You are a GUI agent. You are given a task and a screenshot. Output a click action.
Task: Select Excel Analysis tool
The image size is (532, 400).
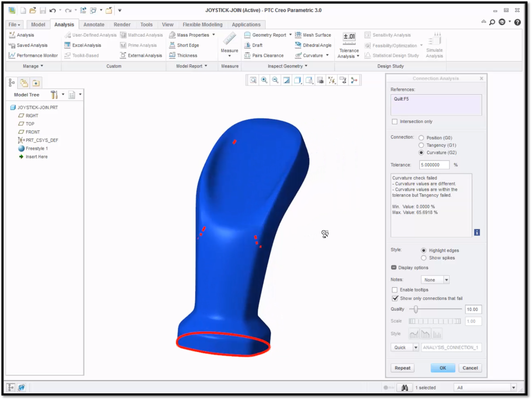point(83,45)
